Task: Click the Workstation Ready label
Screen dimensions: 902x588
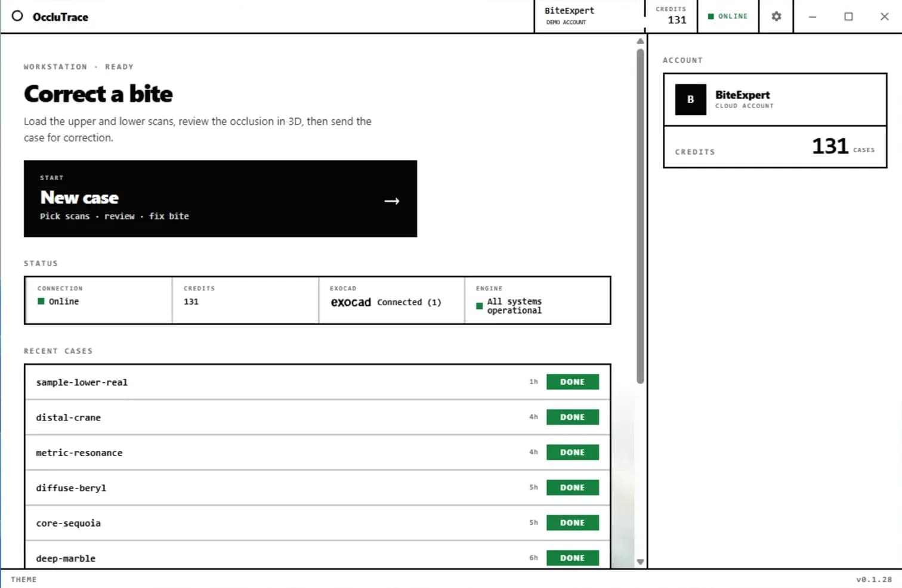Action: pos(79,67)
